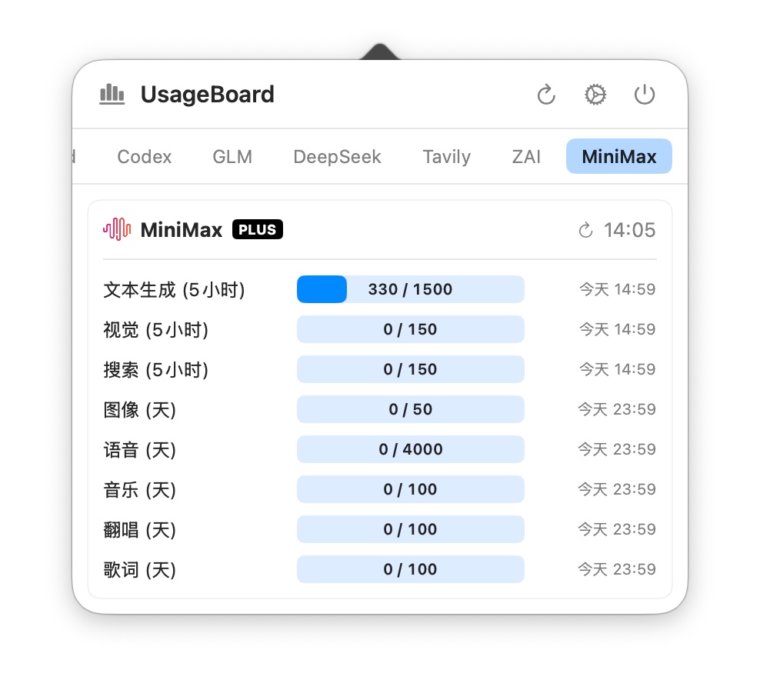Click reset time for 视觉 row
Screen dimensions: 760x700
[618, 329]
